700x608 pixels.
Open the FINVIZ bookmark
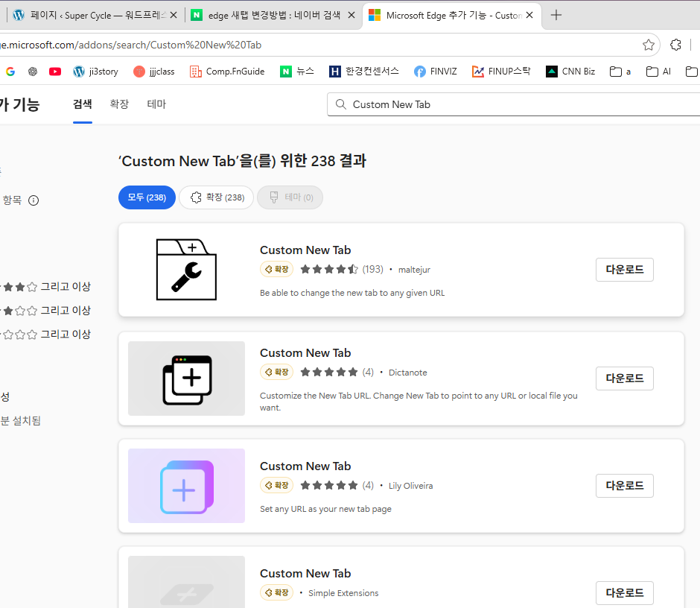(436, 72)
